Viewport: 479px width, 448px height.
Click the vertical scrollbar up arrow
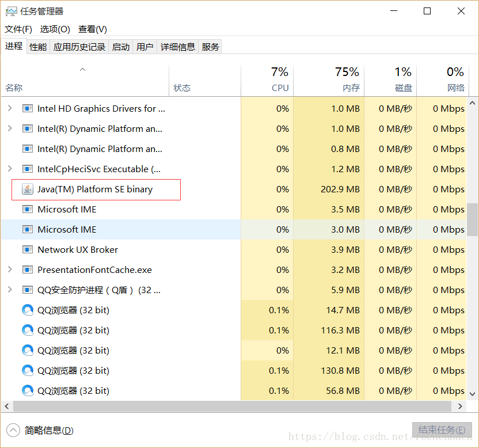472,103
